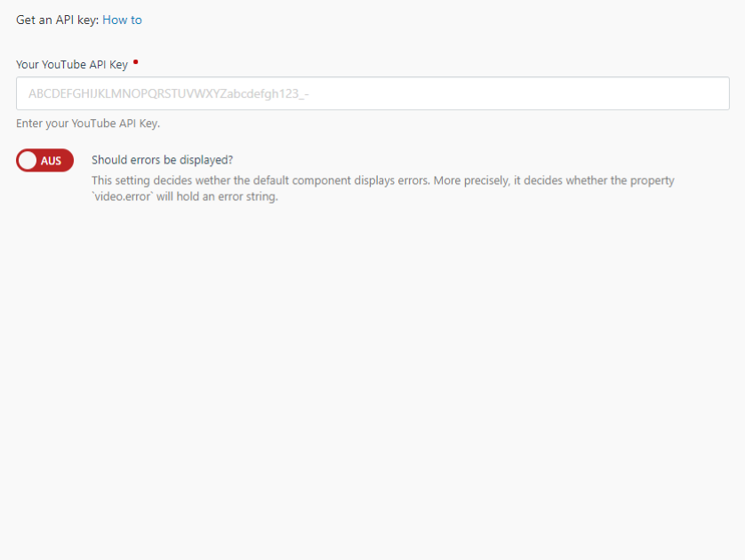Click the "More precisely" sentence in toggle description
The width and height of the screenshot is (745, 560).
(554, 180)
